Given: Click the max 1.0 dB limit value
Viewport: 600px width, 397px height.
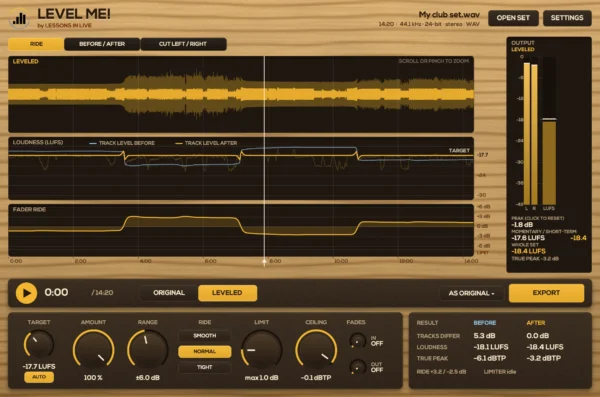Looking at the screenshot, I should pyautogui.click(x=262, y=377).
